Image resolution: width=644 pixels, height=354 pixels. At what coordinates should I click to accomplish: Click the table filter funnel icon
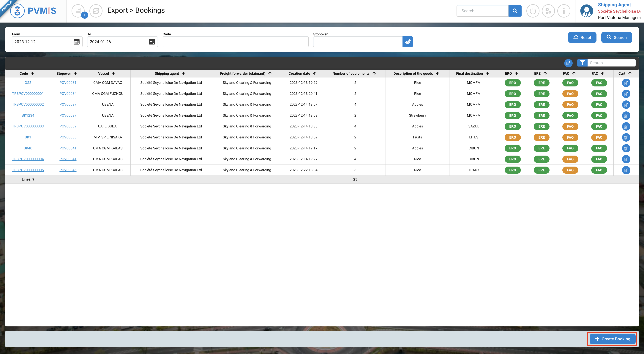click(x=582, y=63)
